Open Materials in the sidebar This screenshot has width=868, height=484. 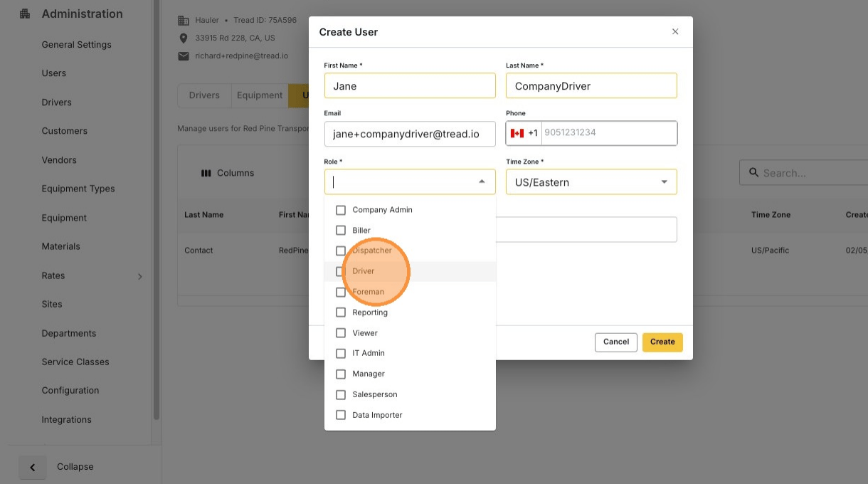[61, 246]
